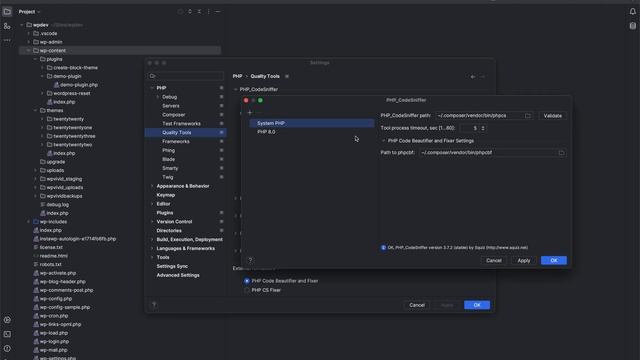Open more tool windows ellipsis icon
The width and height of the screenshot is (640, 360).
click(x=7, y=40)
